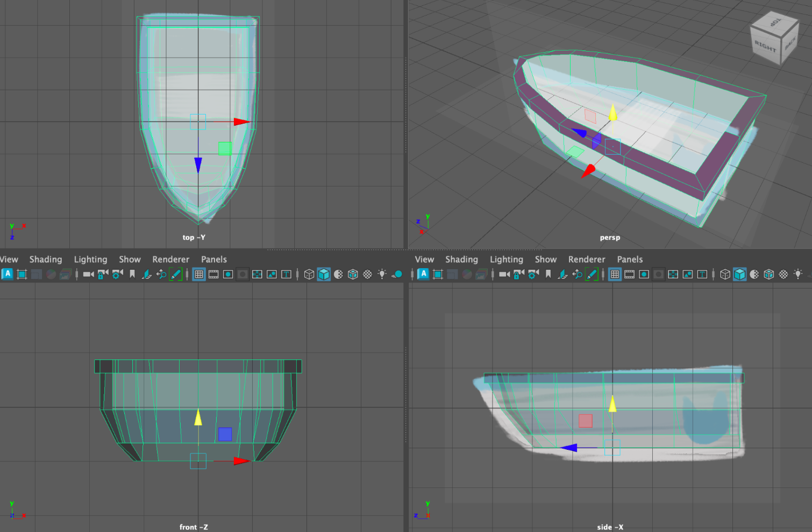The width and height of the screenshot is (812, 532).
Task: Open the Renderer menu of front view panel
Action: [x=171, y=259]
